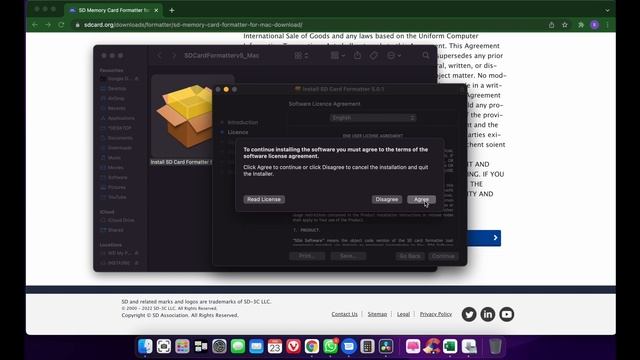Screen dimensions: 640x360
Task: Click Twitter icon in page footer
Action: coord(469,314)
